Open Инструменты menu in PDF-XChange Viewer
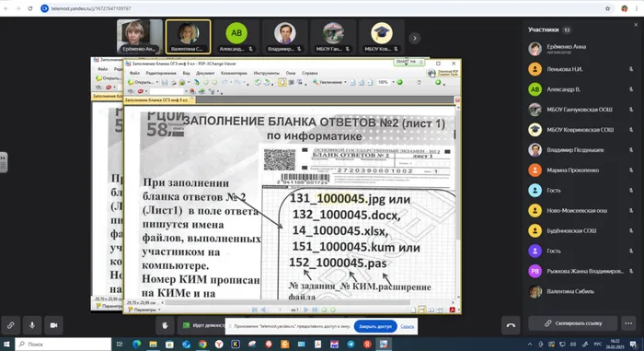Screen dimensions: 644x351 click(266, 73)
